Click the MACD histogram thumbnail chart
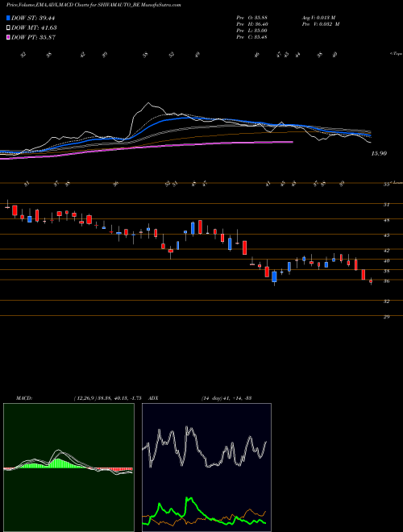This screenshot has height=532, width=403. [x=69, y=468]
